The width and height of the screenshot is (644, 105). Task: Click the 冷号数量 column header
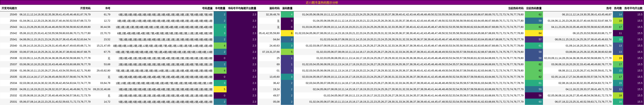(x=220, y=8)
